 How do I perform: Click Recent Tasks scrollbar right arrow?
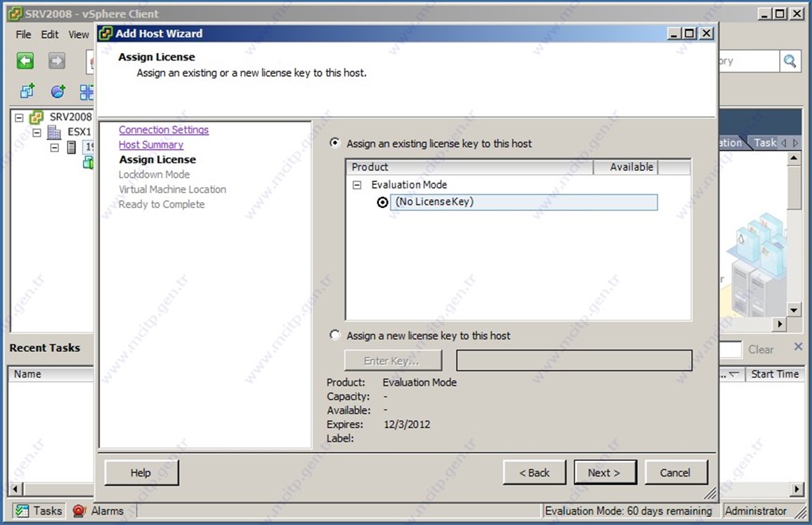[797, 488]
